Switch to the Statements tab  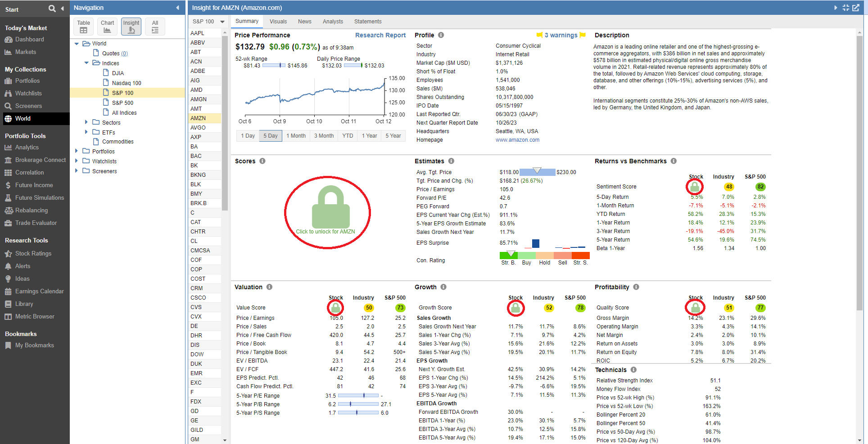pyautogui.click(x=368, y=22)
